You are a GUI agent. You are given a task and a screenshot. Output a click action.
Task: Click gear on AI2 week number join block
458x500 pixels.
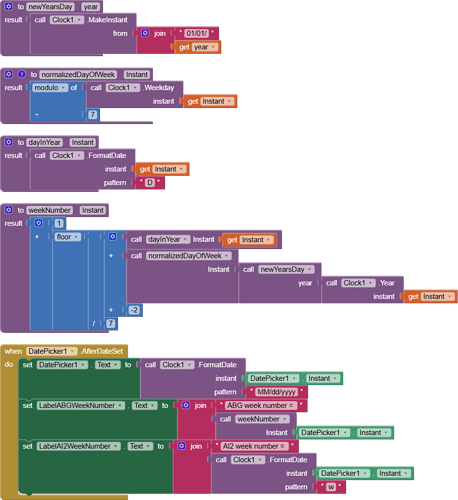pos(182,446)
